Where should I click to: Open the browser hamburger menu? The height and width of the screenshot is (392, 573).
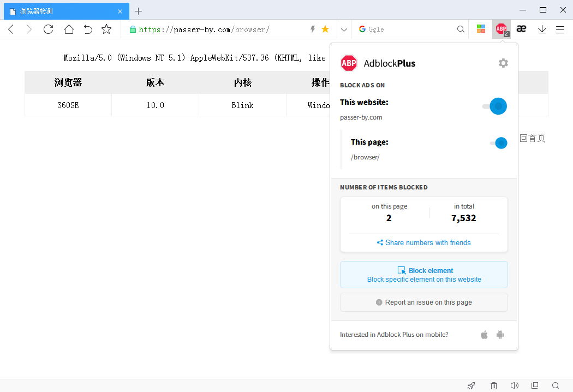pos(560,29)
